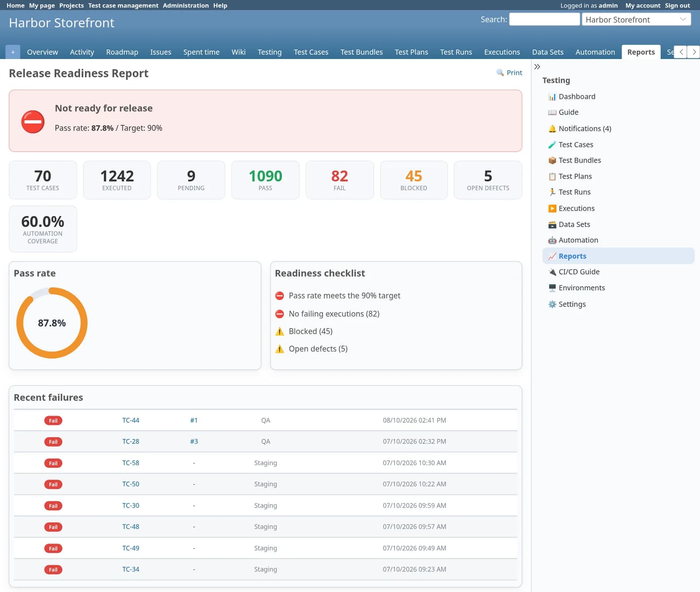Open the Executions tab
This screenshot has height=592, width=700.
click(502, 52)
